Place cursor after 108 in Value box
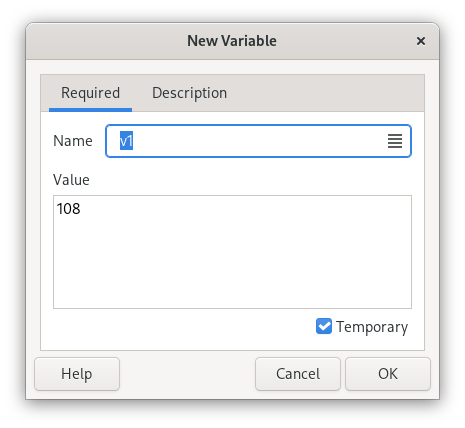Viewport: 465px width, 428px height. pos(81,209)
